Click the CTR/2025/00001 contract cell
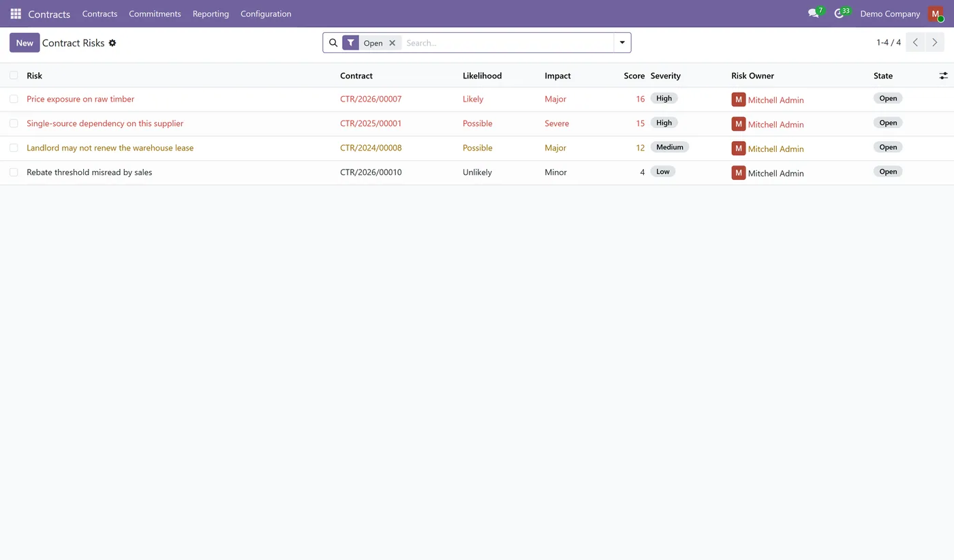 point(371,123)
